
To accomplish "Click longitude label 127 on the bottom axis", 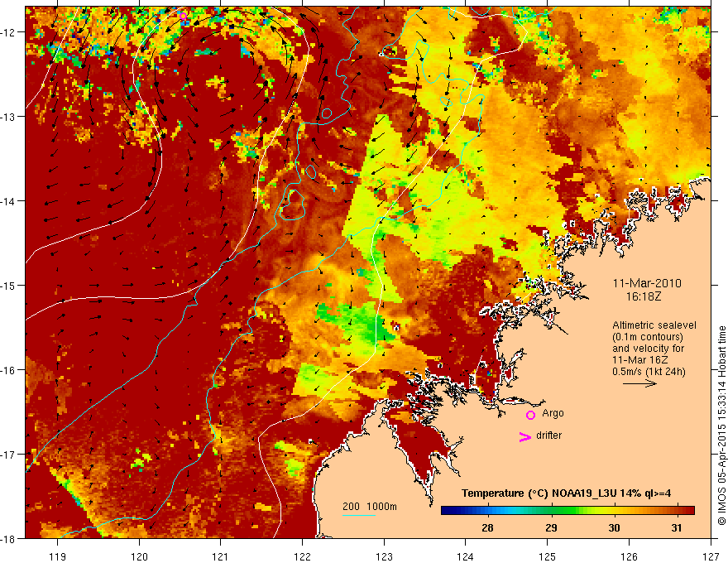I will 711,556.
